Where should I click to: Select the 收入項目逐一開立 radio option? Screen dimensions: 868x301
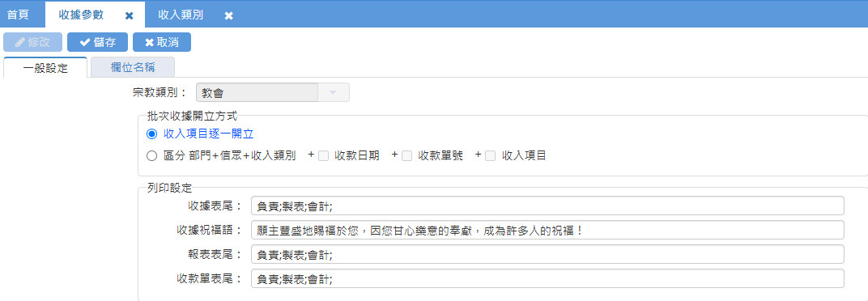tap(151, 134)
